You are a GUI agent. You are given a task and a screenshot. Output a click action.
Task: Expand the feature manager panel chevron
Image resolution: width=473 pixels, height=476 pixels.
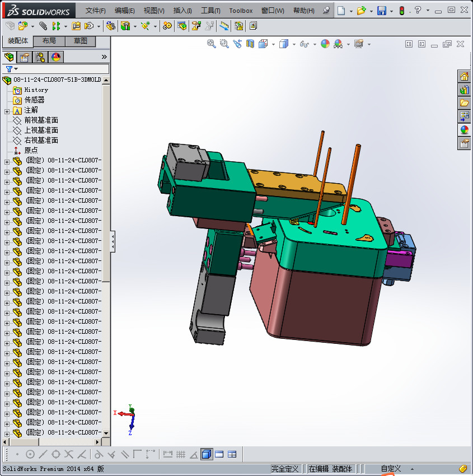tap(104, 57)
